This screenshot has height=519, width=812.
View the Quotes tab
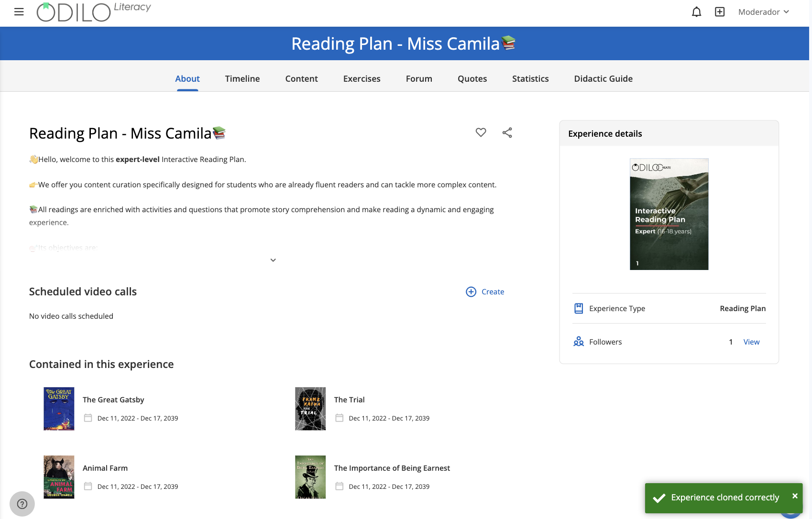click(472, 78)
